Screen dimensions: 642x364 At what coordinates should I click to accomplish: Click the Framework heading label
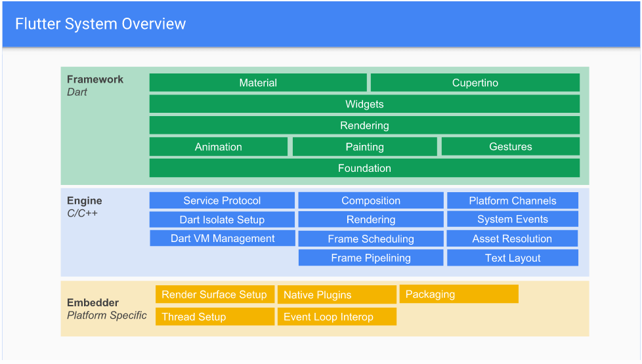(95, 79)
